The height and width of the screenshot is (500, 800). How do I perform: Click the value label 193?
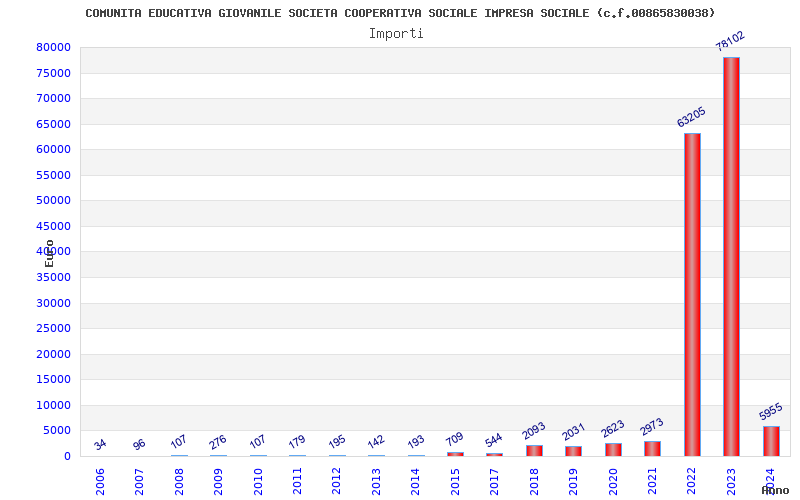(416, 441)
